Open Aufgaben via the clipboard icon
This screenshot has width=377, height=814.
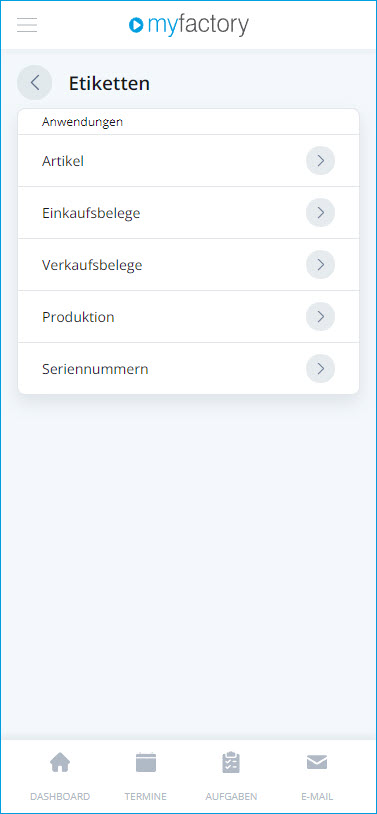[x=231, y=763]
